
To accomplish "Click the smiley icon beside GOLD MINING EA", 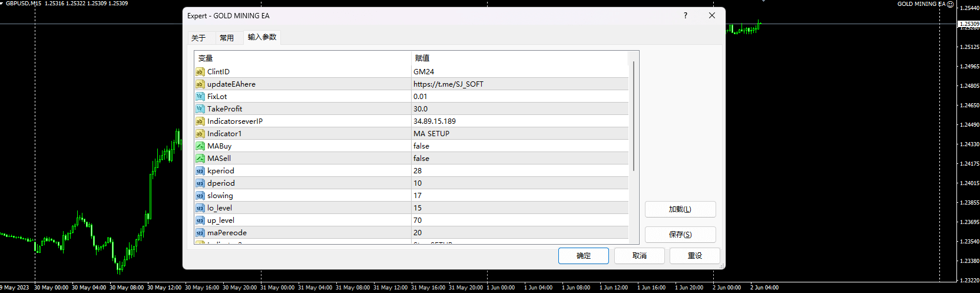I will (950, 4).
